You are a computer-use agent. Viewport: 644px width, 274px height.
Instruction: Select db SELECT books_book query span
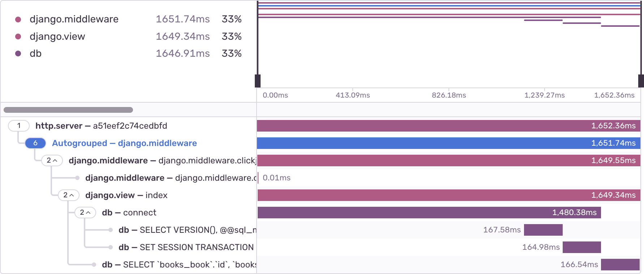click(179, 265)
